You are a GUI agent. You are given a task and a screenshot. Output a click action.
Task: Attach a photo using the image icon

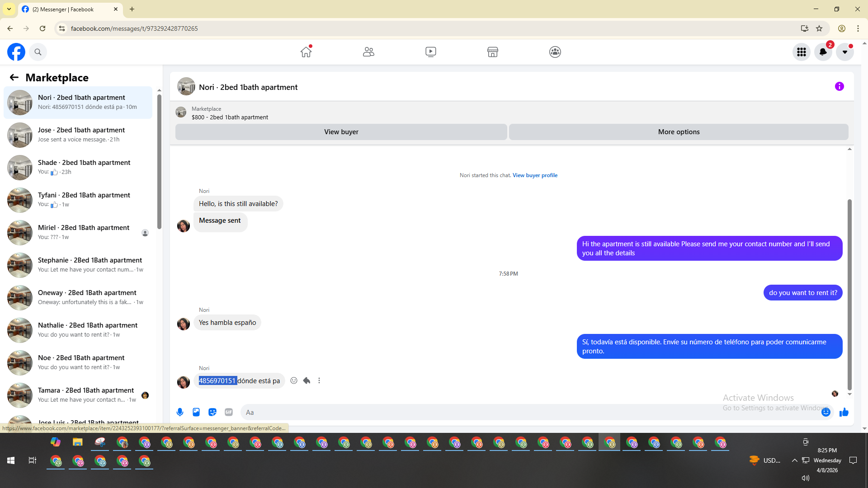click(196, 412)
